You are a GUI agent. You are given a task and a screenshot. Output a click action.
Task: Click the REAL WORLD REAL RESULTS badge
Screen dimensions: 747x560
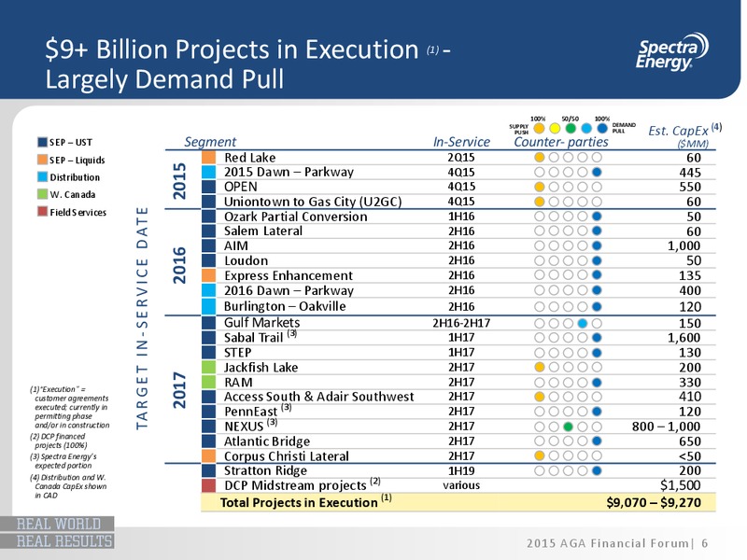[57, 532]
